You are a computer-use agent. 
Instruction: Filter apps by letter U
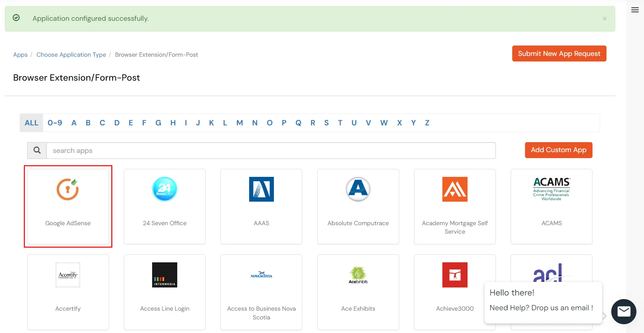click(x=354, y=123)
